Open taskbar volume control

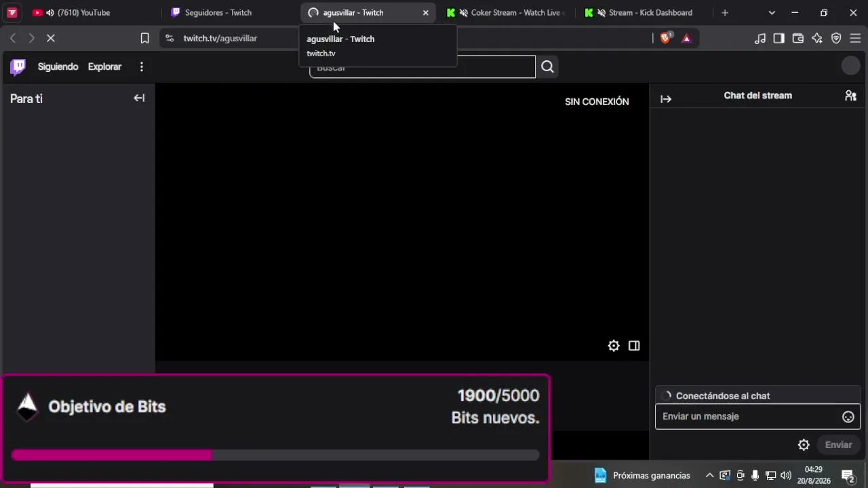click(786, 475)
